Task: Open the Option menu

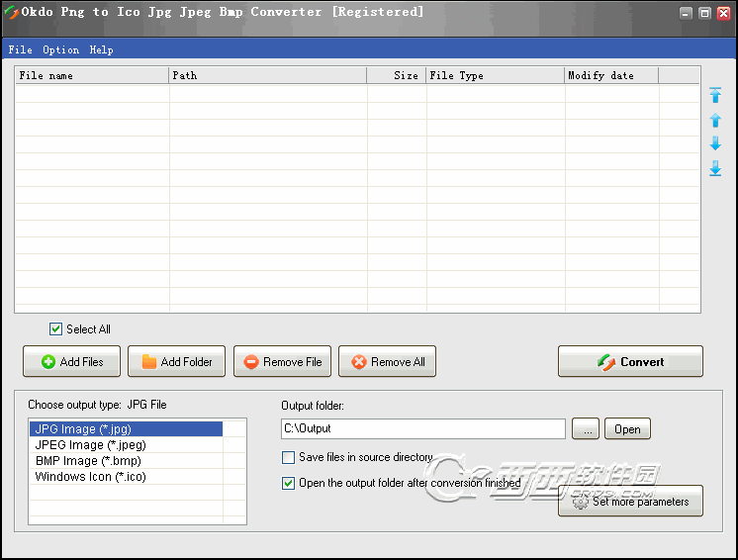Action: coord(60,49)
